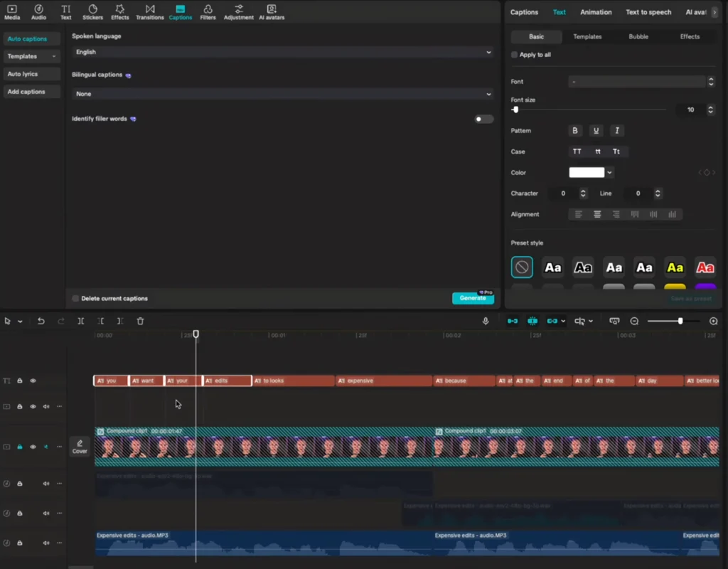Click the Generate captions button
The width and height of the screenshot is (728, 569).
pyautogui.click(x=473, y=298)
